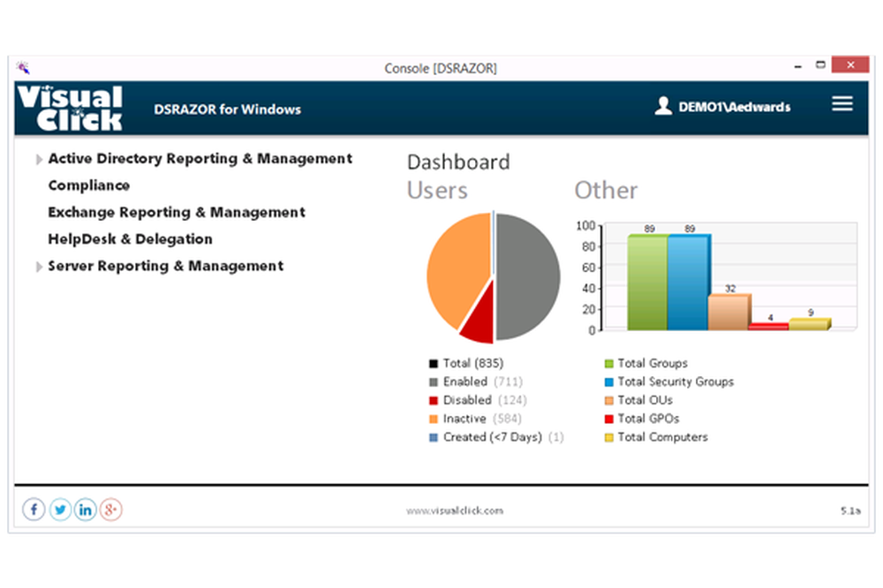Expand Server Reporting & Management arrow
This screenshot has width=883, height=588.
coord(39,267)
